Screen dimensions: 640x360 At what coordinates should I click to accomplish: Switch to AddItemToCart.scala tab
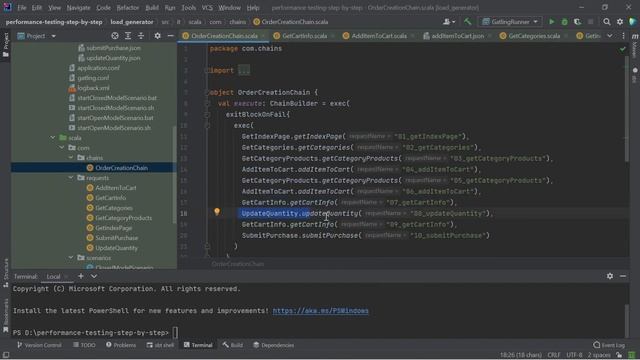(379, 36)
